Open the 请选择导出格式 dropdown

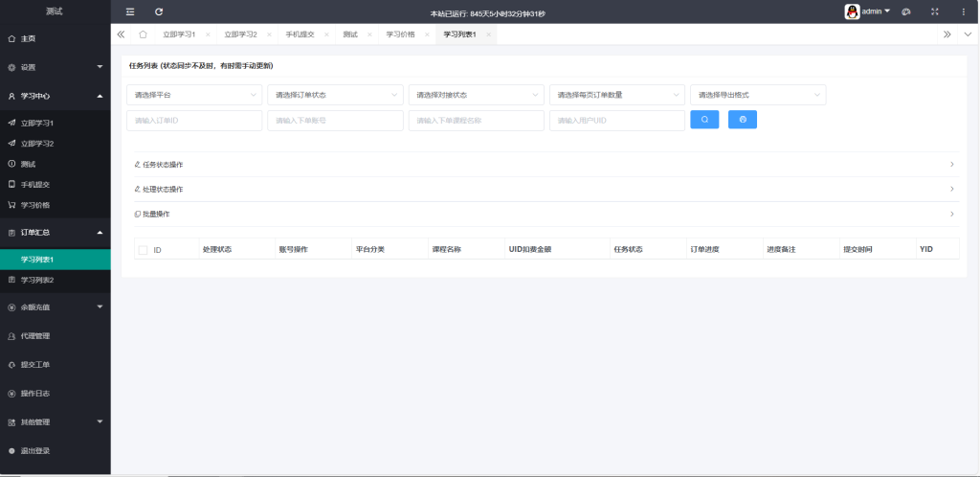pyautogui.click(x=757, y=95)
